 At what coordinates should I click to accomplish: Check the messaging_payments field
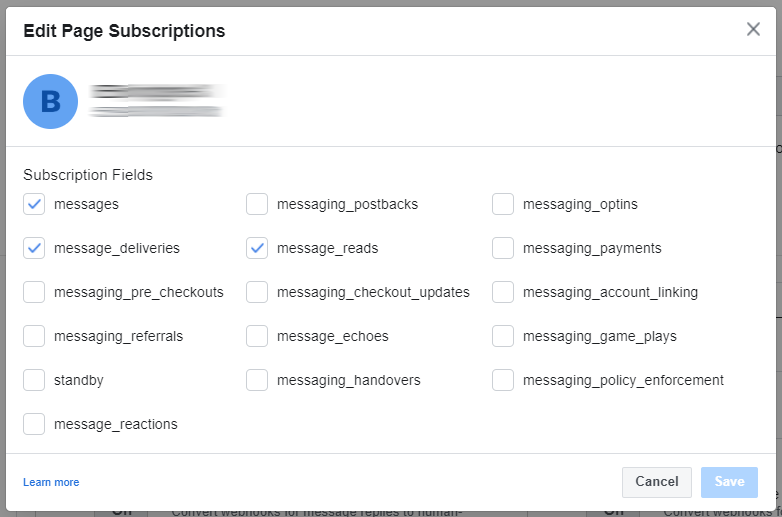coord(503,248)
